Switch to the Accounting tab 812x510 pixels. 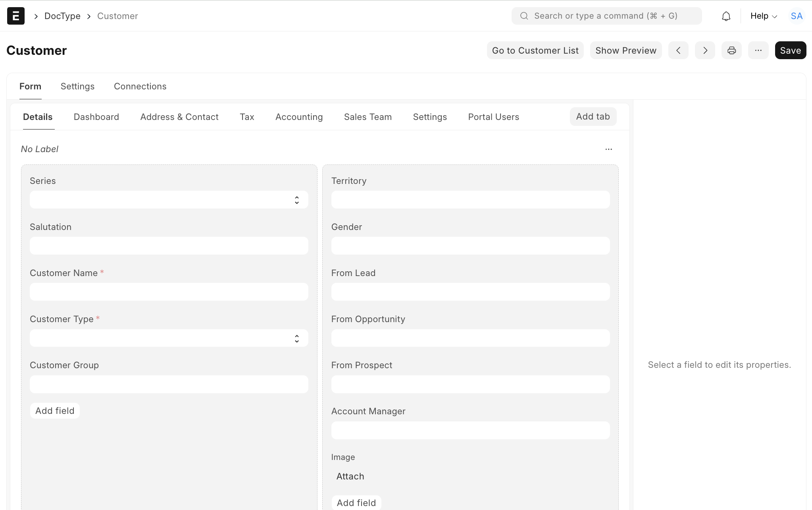pos(299,117)
